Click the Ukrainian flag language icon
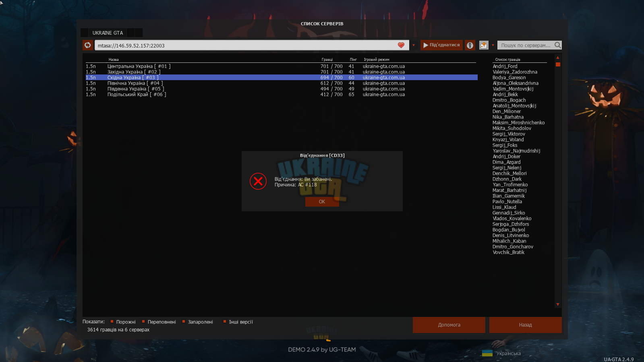This screenshot has width=644, height=362. [487, 353]
